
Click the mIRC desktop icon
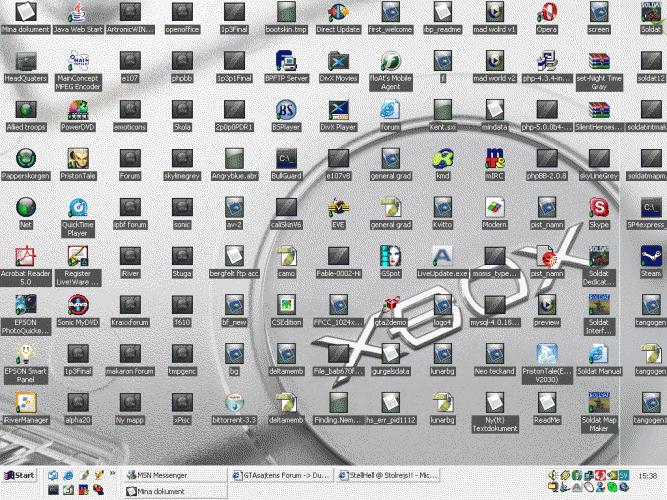point(493,158)
